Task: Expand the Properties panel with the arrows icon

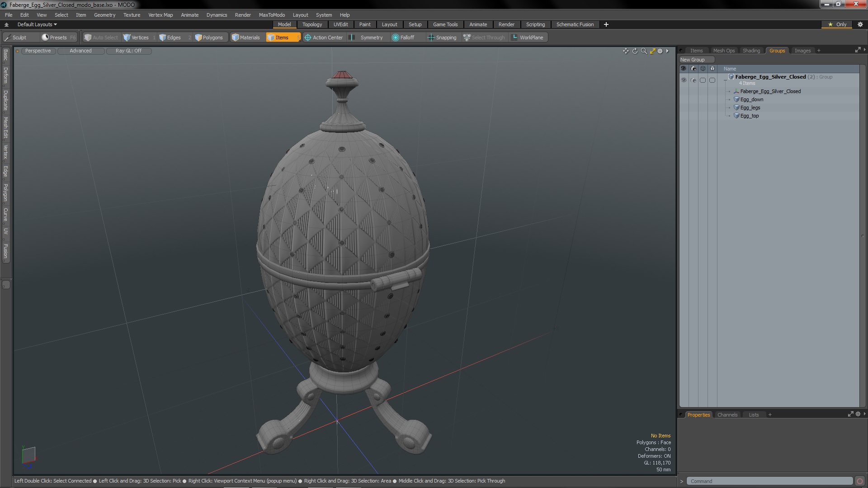Action: 850,414
